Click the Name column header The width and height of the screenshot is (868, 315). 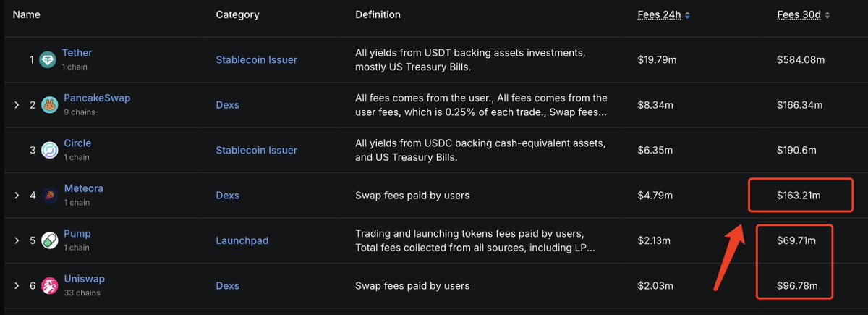(x=27, y=14)
